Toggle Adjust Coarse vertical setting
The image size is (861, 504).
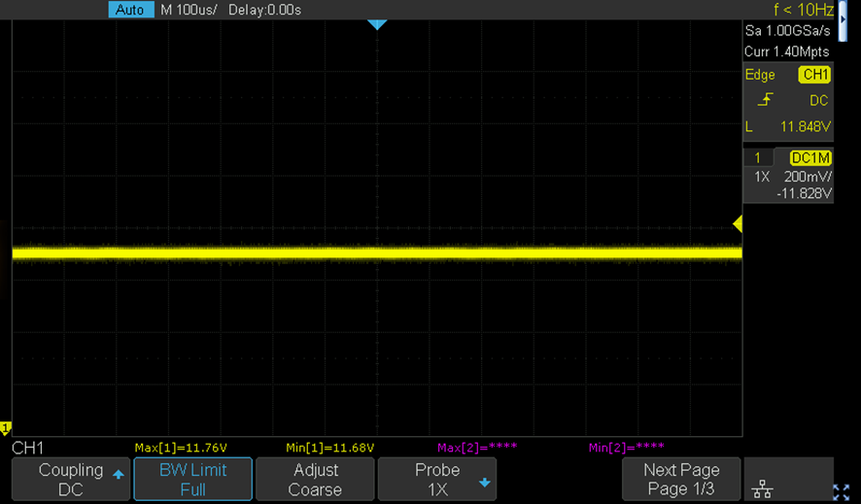(x=315, y=480)
